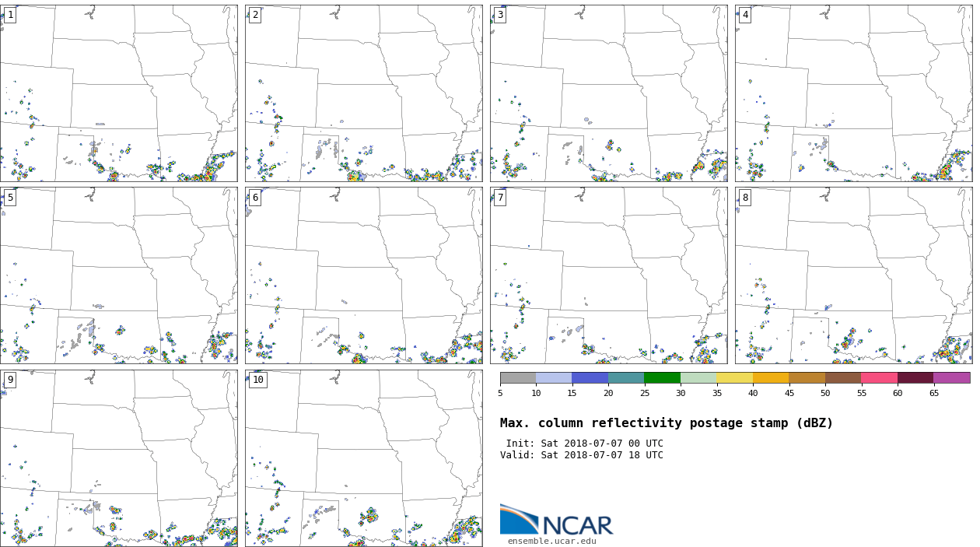Image resolution: width=980 pixels, height=547 pixels.
Task: Click ensemble member 4 map panel
Action: click(x=854, y=93)
